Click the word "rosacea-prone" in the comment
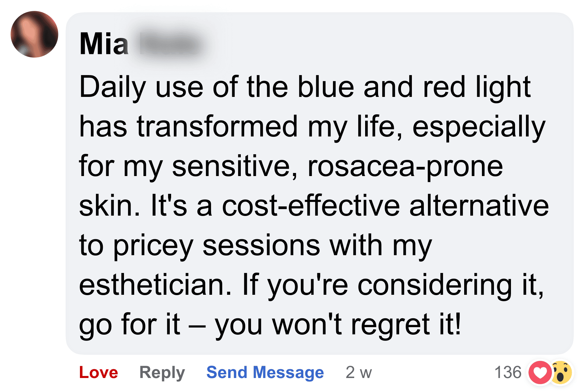This screenshot has height=392, width=582. [x=405, y=166]
